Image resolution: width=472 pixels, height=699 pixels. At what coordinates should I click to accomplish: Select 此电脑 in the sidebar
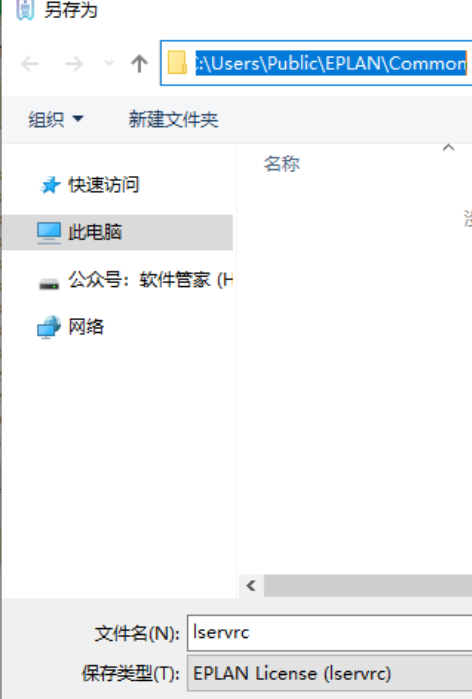[x=118, y=232]
